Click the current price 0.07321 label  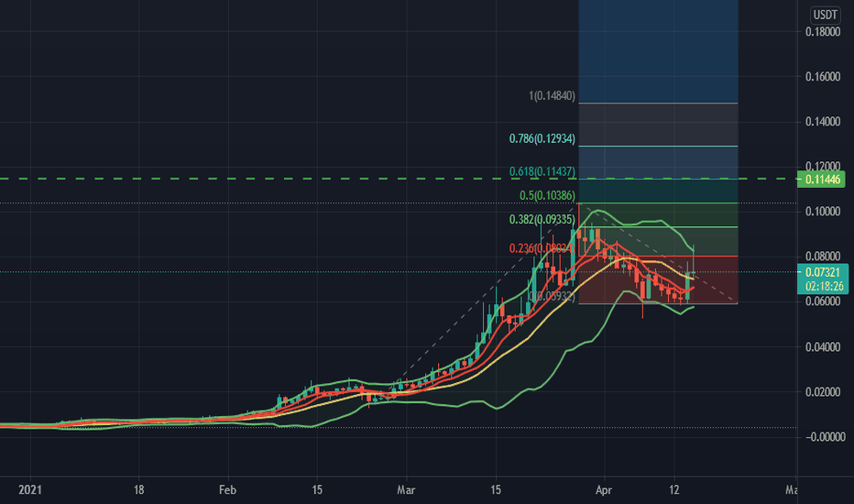[823, 272]
